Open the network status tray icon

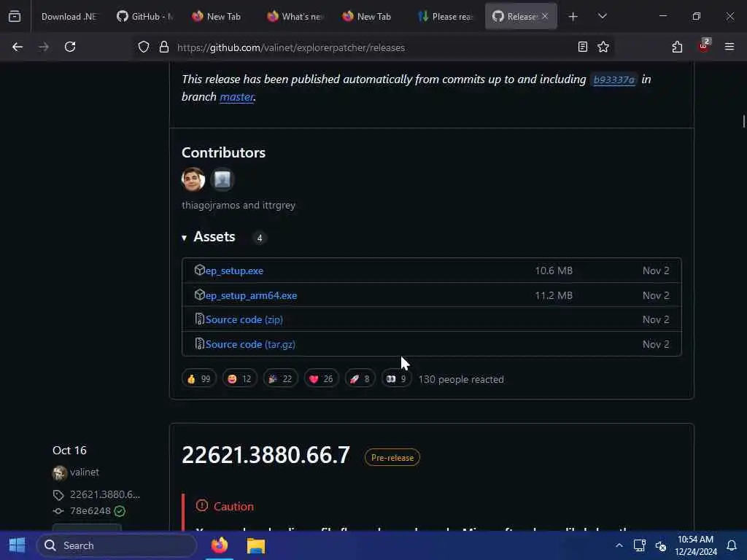[x=639, y=545]
